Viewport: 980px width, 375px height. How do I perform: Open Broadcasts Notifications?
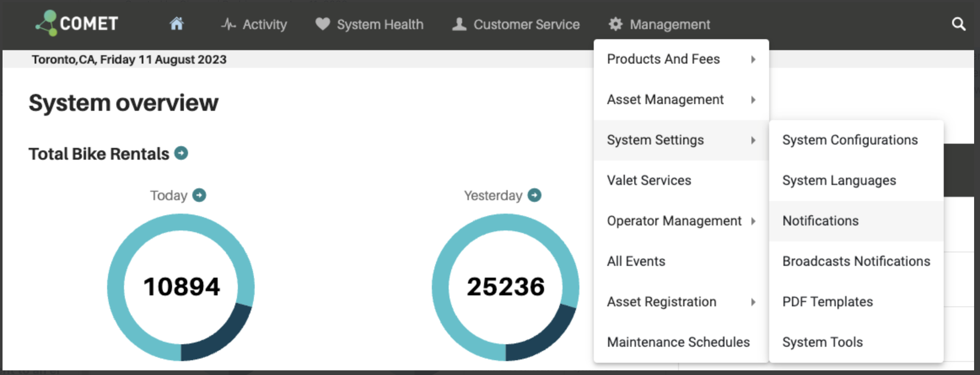click(856, 262)
